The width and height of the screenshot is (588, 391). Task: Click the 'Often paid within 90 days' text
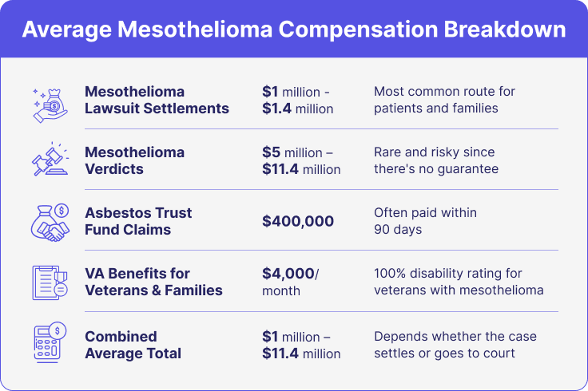click(x=425, y=221)
